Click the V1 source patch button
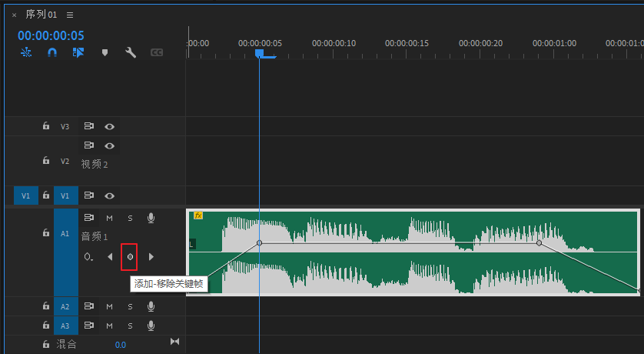The height and width of the screenshot is (354, 644). coord(25,195)
